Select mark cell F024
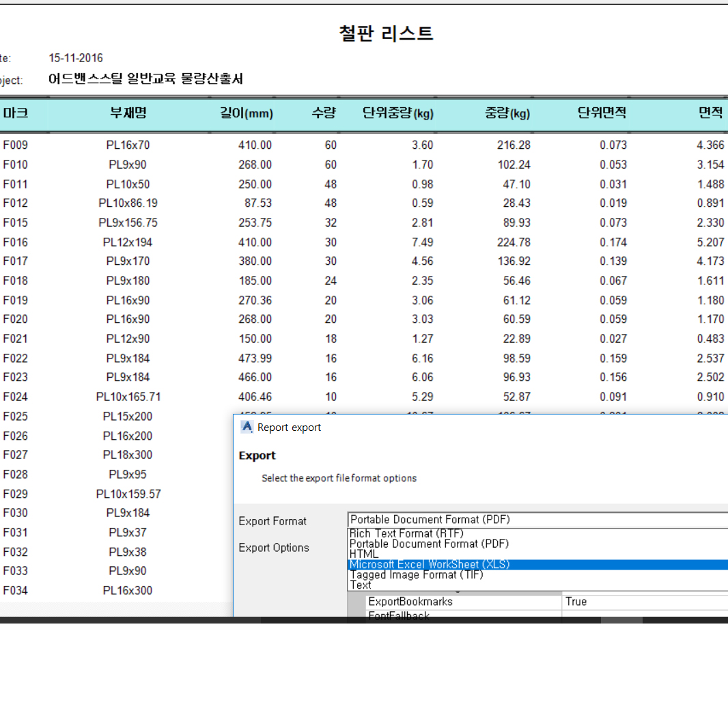Screen dimensions: 728x728 point(15,397)
